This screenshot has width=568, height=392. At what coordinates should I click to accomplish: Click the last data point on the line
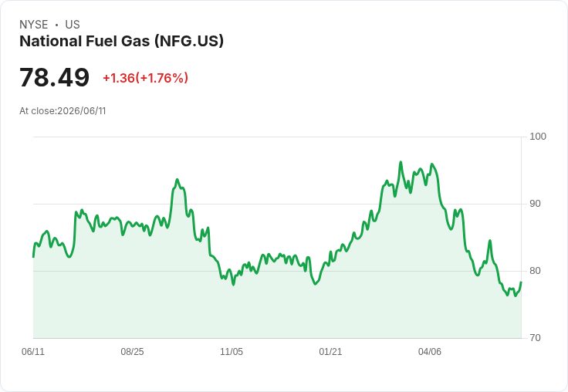coord(521,282)
